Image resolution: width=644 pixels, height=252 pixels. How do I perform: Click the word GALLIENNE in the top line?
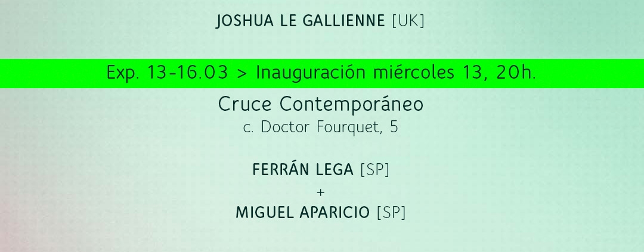click(x=344, y=21)
